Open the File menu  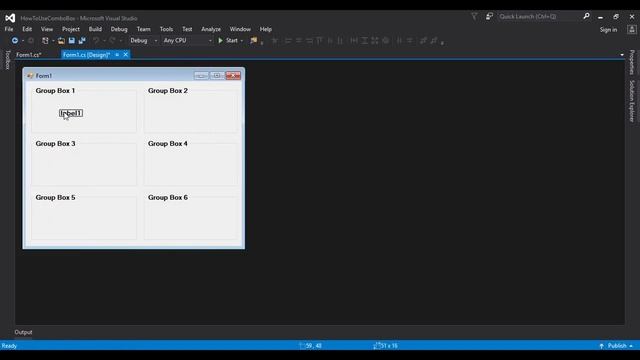(9, 29)
